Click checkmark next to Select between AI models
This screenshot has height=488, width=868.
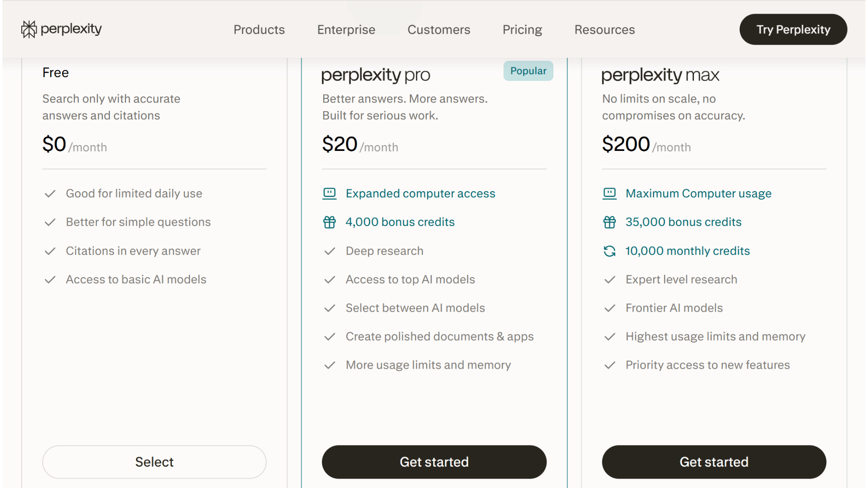330,308
